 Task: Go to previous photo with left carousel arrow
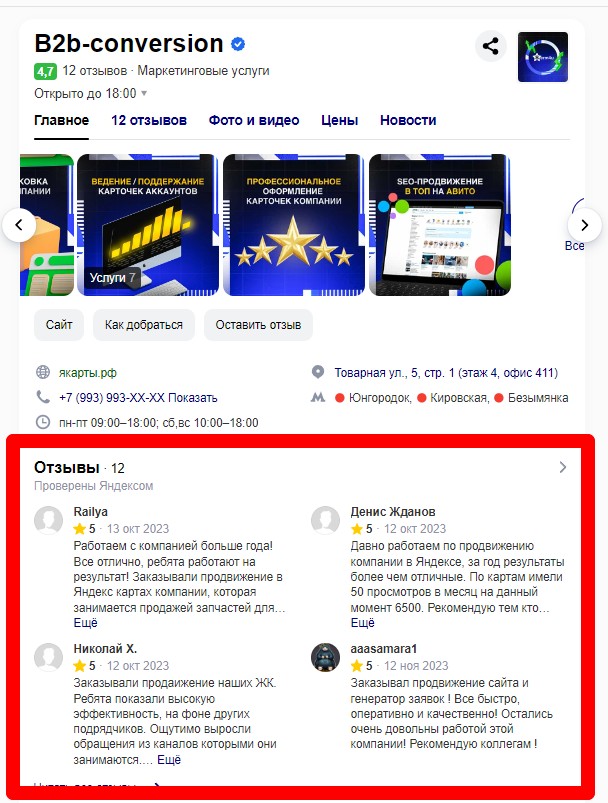(x=19, y=225)
